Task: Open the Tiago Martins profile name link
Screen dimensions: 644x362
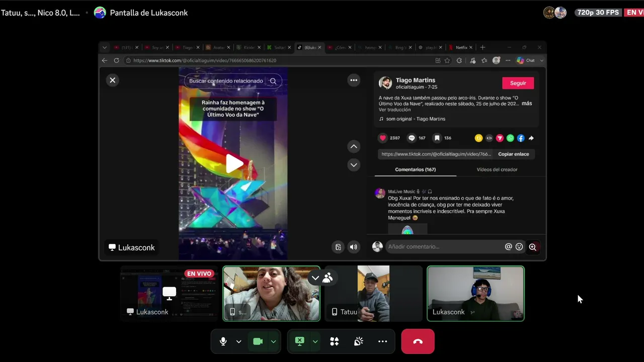Action: [x=416, y=80]
